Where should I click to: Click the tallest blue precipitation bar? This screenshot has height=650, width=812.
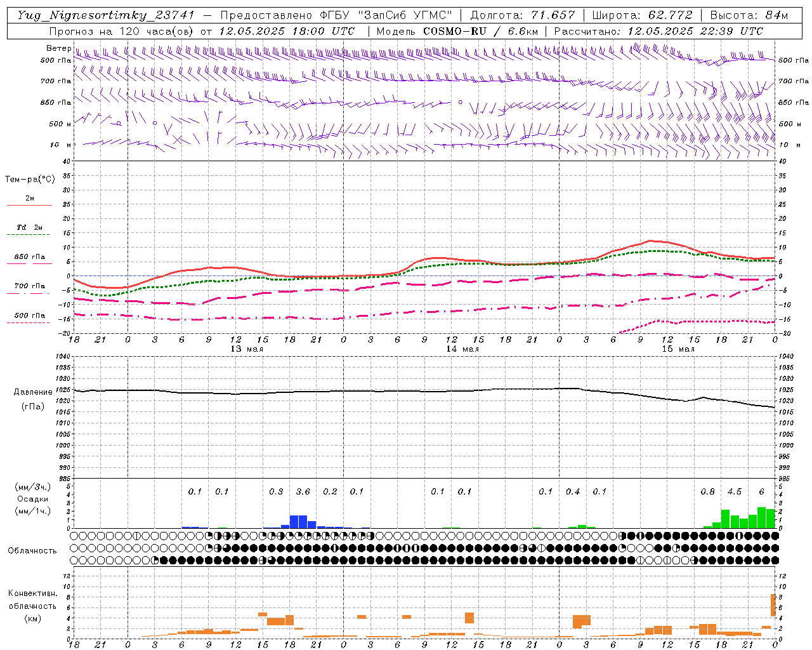click(299, 521)
